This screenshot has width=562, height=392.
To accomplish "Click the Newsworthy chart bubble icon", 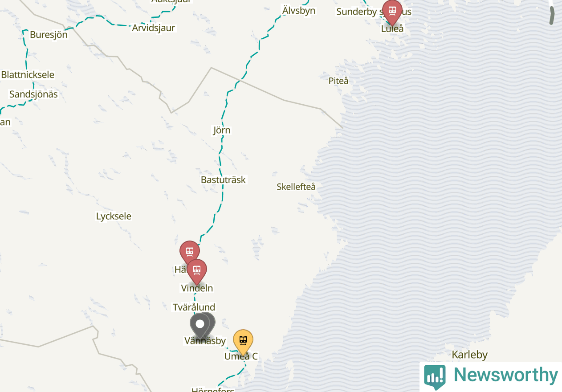I will 435,377.
